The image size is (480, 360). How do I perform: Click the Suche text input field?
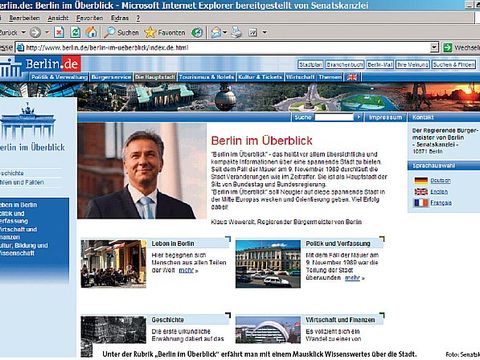pyautogui.click(x=334, y=117)
